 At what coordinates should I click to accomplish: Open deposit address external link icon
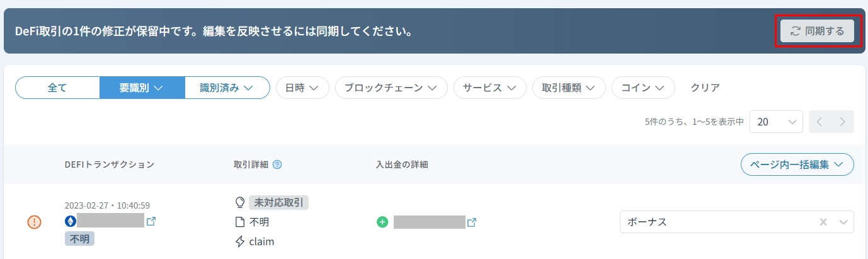(x=472, y=222)
